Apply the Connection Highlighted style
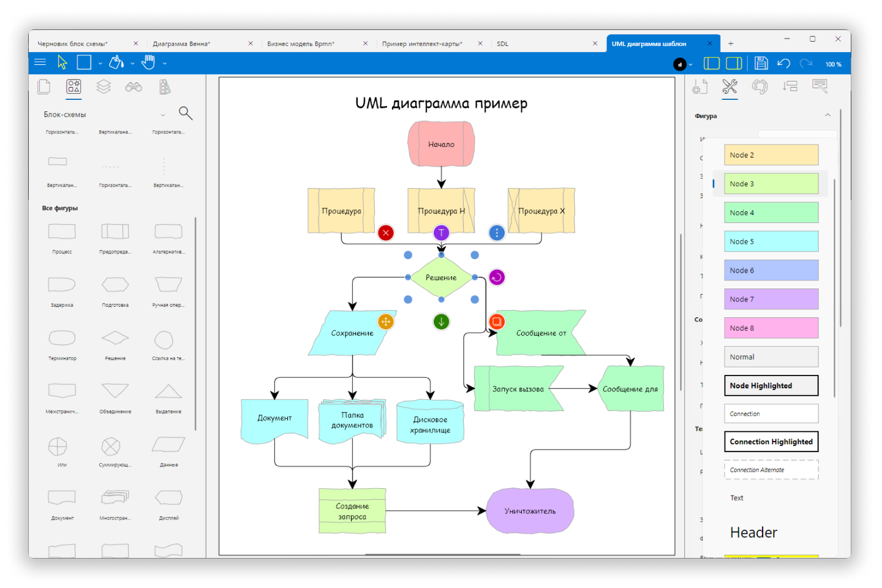Image resolution: width=882 pixels, height=588 pixels. [x=771, y=442]
